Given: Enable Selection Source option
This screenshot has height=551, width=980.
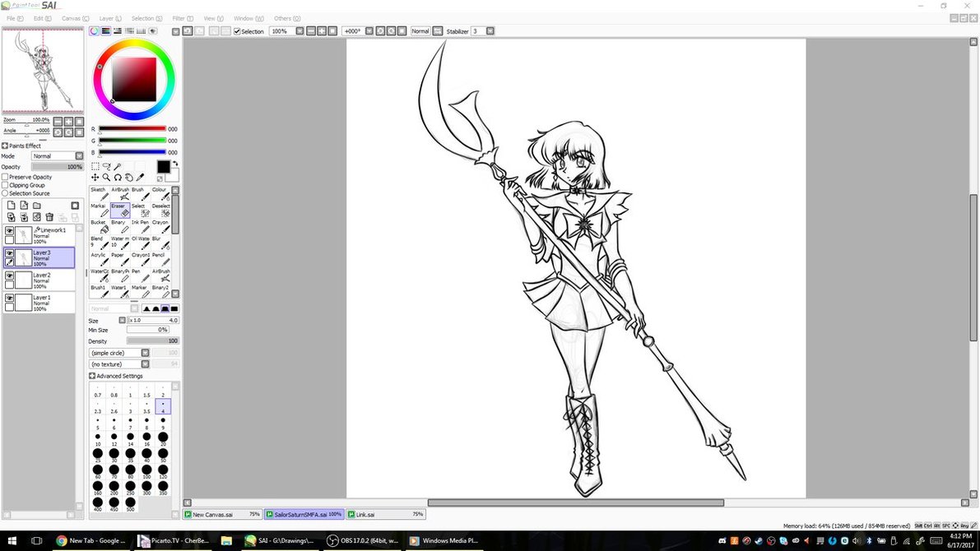Looking at the screenshot, I should click(x=5, y=193).
